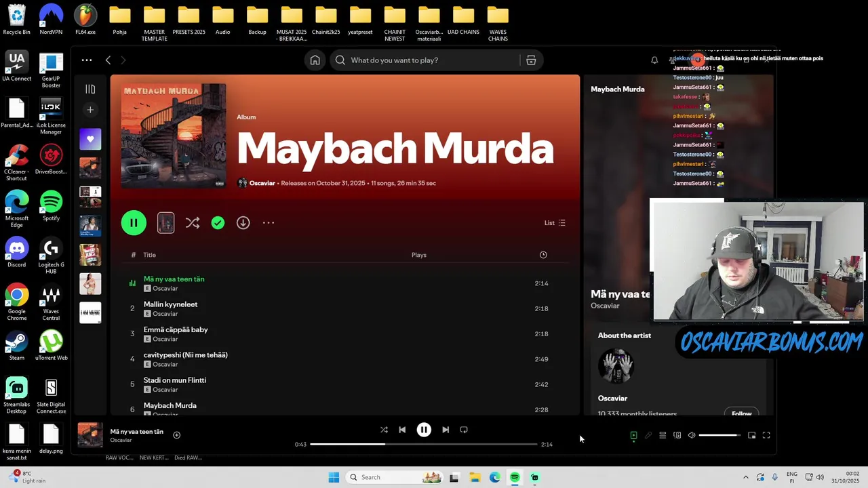Open Oscaviar artist link under album title
This screenshot has width=868, height=488.
click(x=262, y=183)
